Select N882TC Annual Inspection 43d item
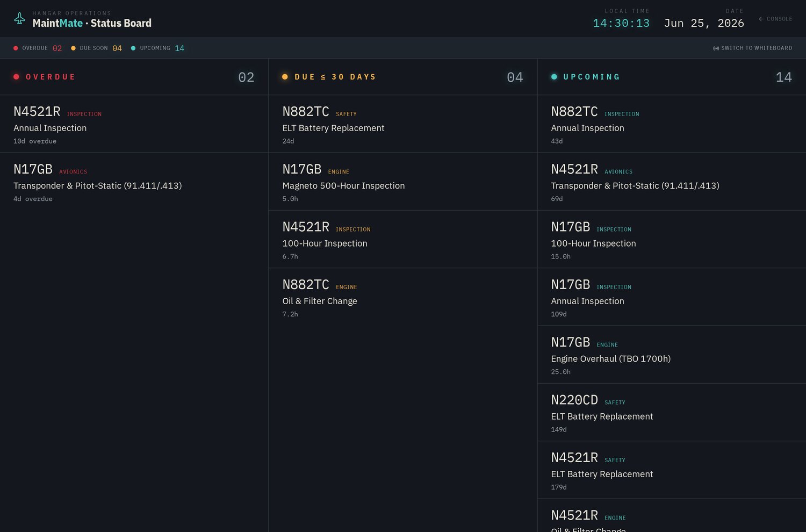 point(672,124)
